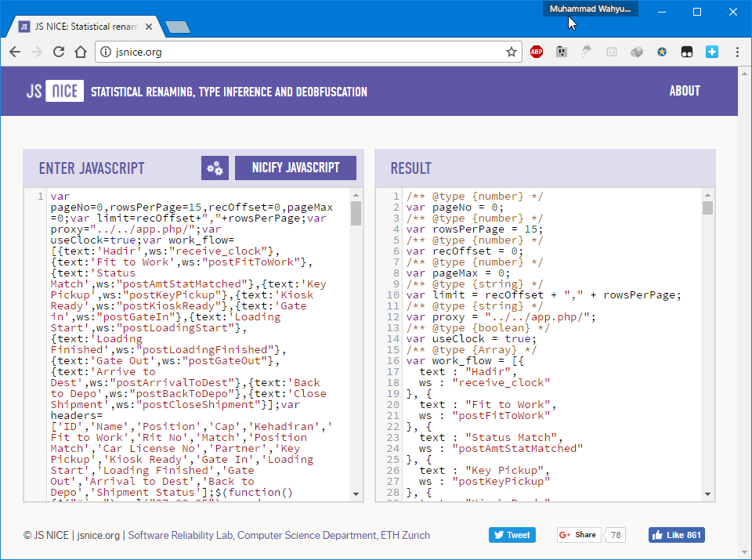Screen dimensions: 752x560
Task: Click result line 10 'var limit = recOffset'
Action: pyautogui.click(x=544, y=294)
